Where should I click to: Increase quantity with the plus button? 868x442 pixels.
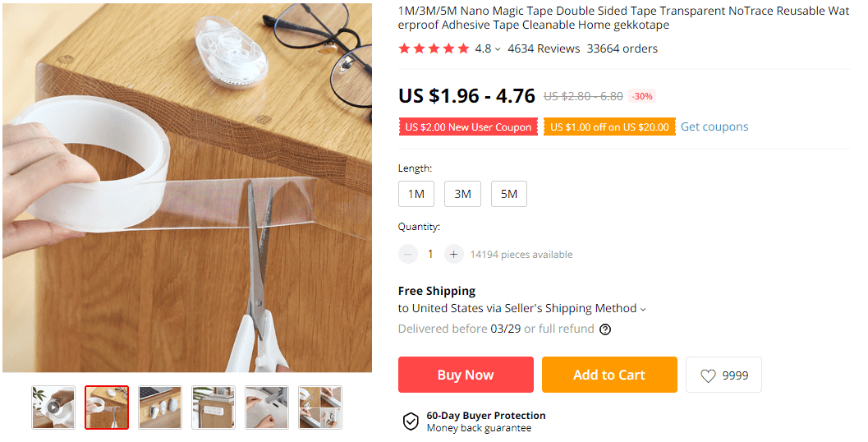click(x=454, y=255)
